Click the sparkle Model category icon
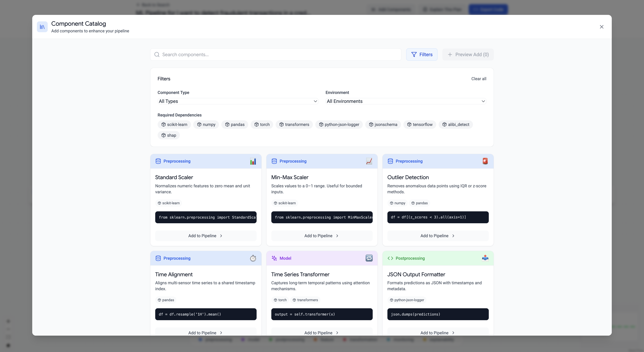 [x=274, y=258]
